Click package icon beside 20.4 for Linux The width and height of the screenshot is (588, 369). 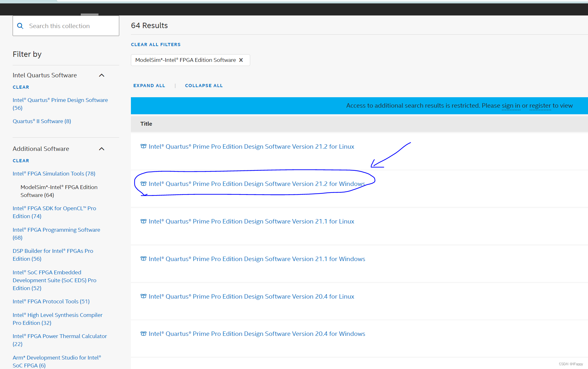point(144,296)
